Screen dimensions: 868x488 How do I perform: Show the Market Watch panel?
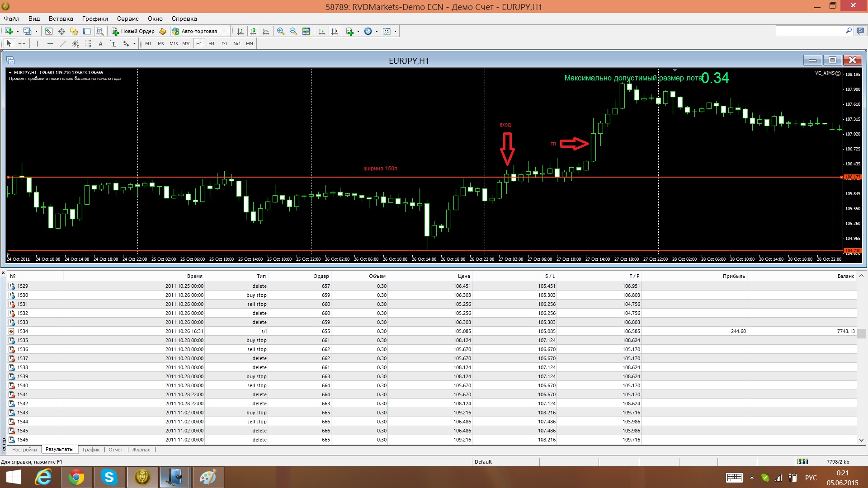pos(49,31)
